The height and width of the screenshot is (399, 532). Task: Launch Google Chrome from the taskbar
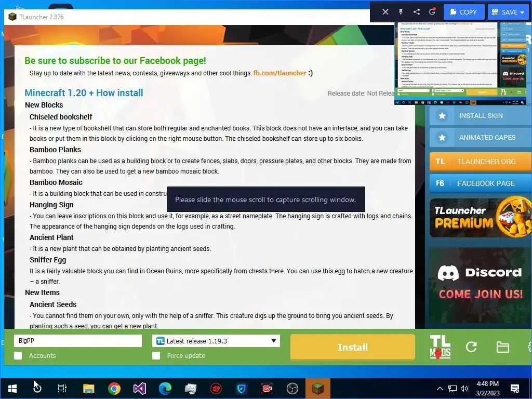point(114,389)
